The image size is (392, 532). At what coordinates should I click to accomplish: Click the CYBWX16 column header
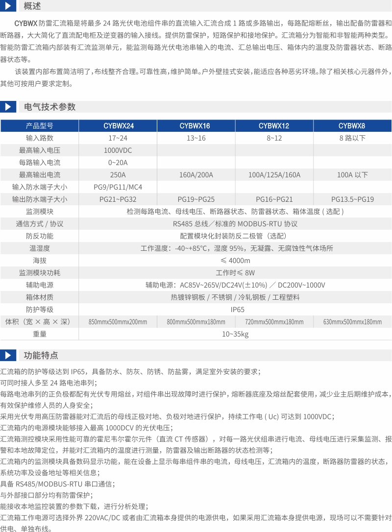point(195,126)
